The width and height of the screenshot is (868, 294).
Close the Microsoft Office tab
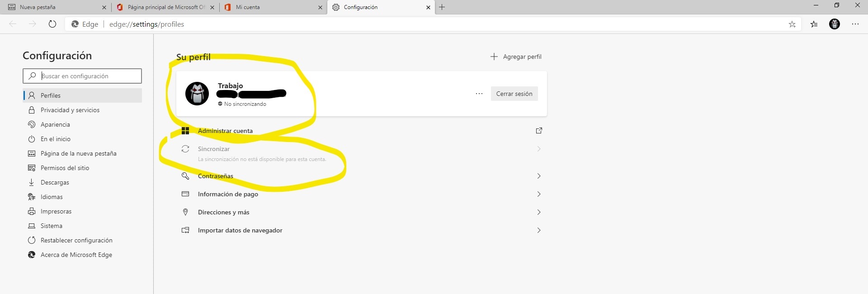[x=212, y=7]
